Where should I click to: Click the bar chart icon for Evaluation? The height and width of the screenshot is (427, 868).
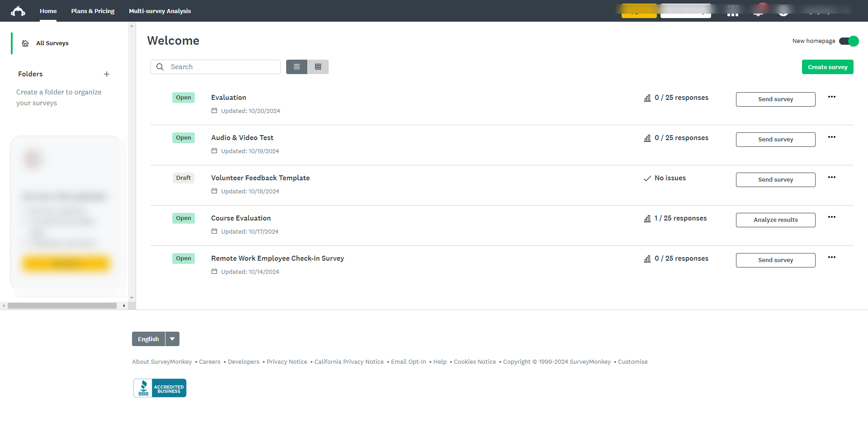click(x=647, y=98)
